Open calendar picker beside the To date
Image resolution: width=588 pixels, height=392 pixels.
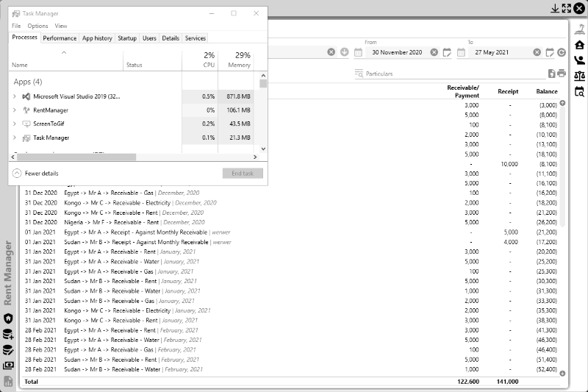point(462,52)
